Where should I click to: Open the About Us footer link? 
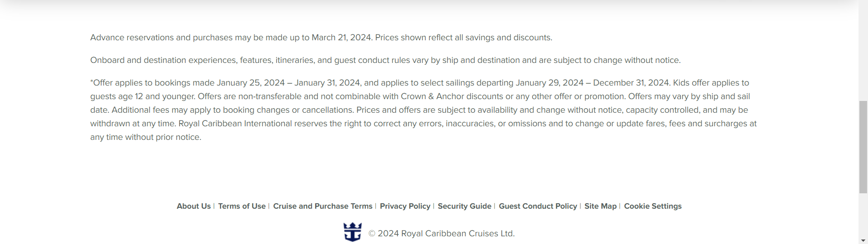click(x=193, y=206)
